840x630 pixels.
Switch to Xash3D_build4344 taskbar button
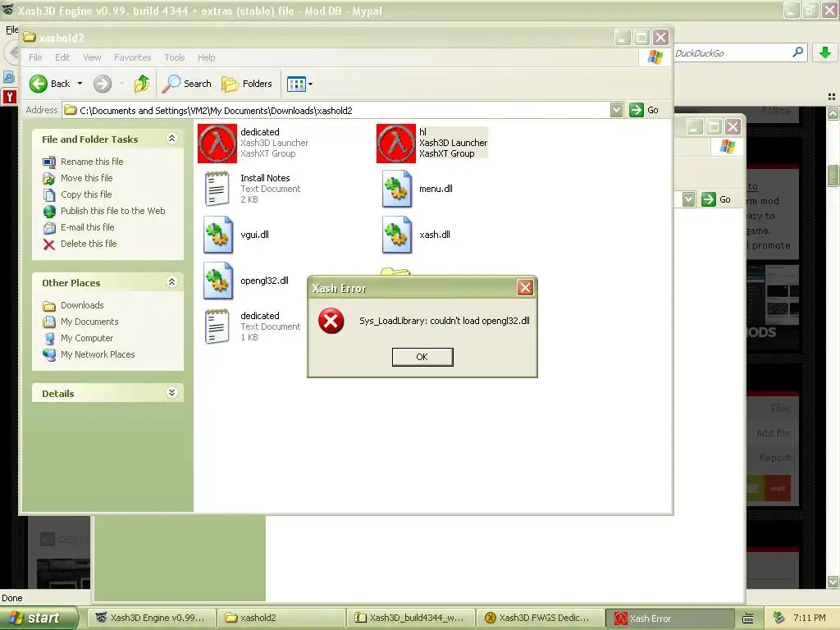pos(410,618)
